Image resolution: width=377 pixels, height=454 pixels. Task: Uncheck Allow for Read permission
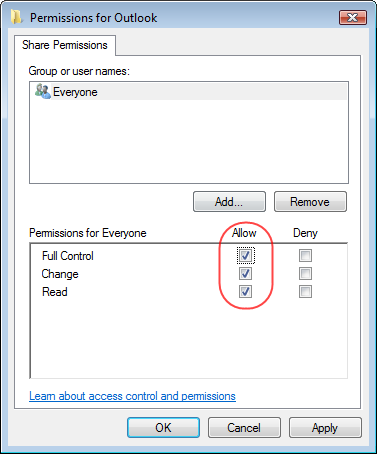click(245, 292)
